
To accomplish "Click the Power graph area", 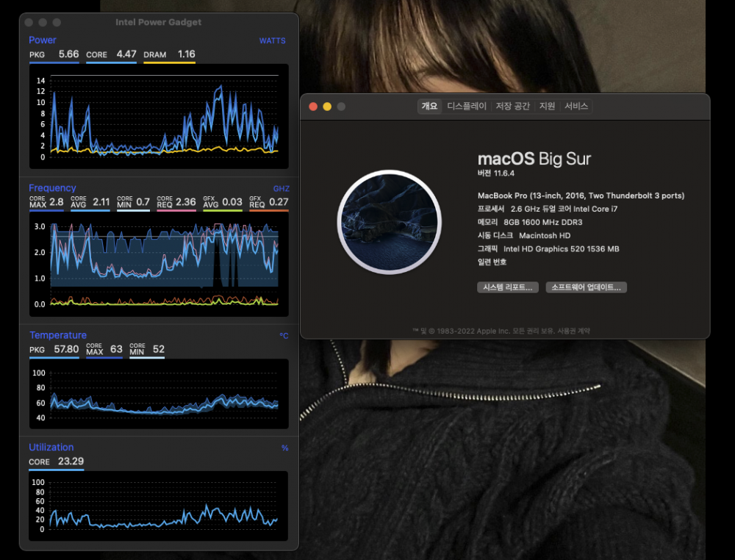I will click(x=159, y=116).
